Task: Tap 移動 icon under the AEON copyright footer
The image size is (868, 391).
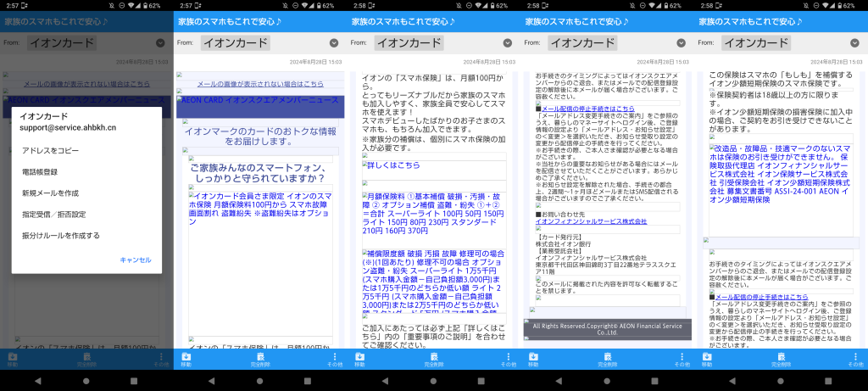Action: [533, 359]
